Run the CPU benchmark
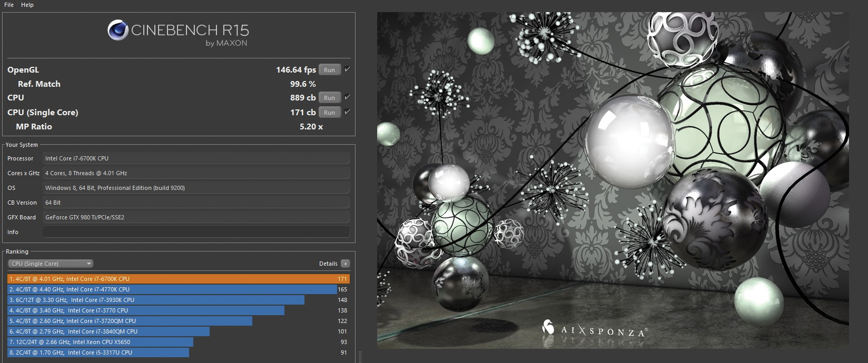868x363 pixels. point(329,98)
